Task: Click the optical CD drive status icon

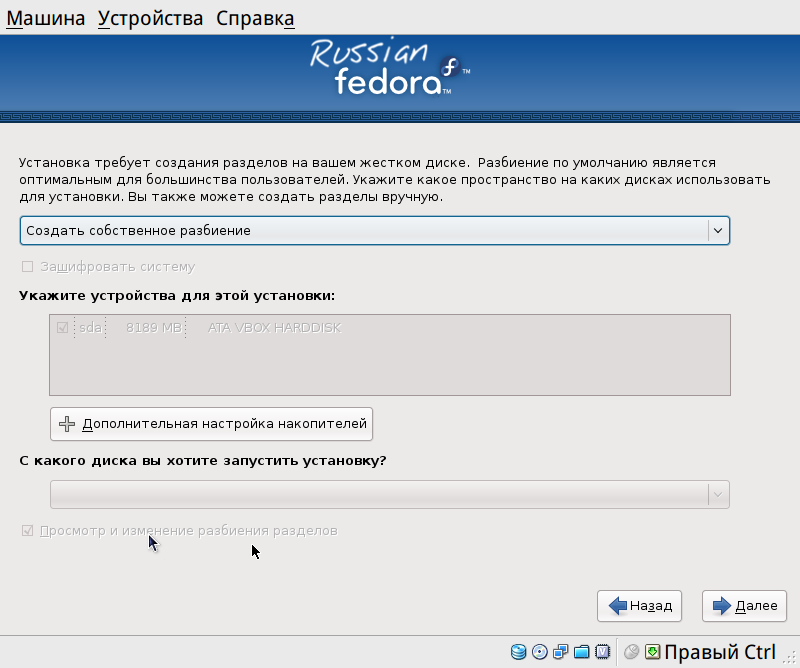Action: tap(539, 652)
